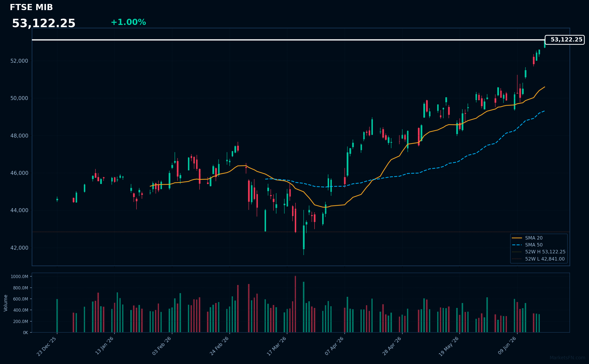Viewport: 589px width, 364px height.
Task: Click the 09 Jun '26 date label
Action: coord(507,346)
